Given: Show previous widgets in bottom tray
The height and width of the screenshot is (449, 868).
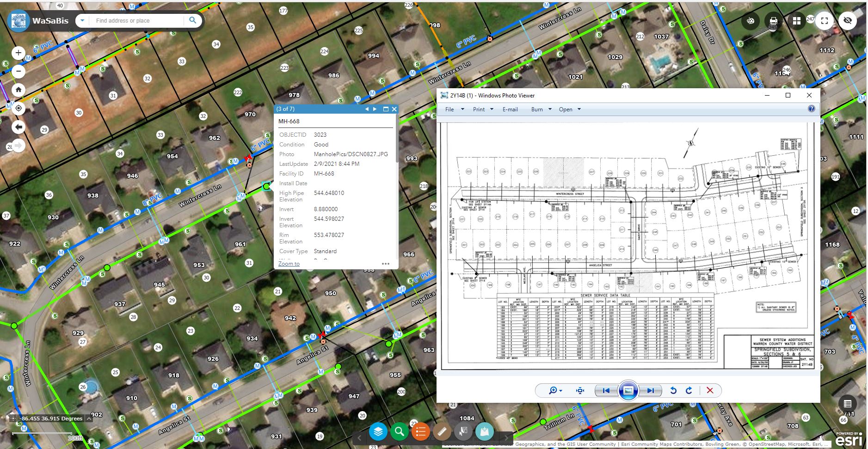Looking at the screenshot, I should click(x=360, y=437).
